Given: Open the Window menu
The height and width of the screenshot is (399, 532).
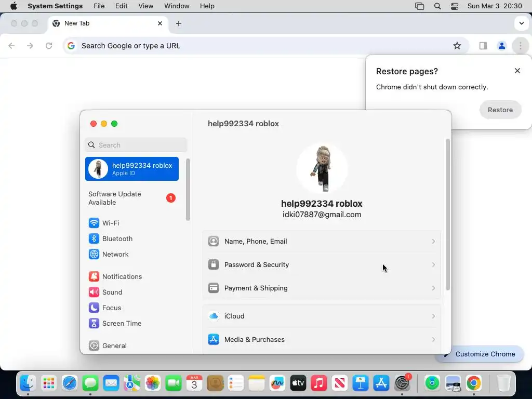Looking at the screenshot, I should (x=177, y=6).
